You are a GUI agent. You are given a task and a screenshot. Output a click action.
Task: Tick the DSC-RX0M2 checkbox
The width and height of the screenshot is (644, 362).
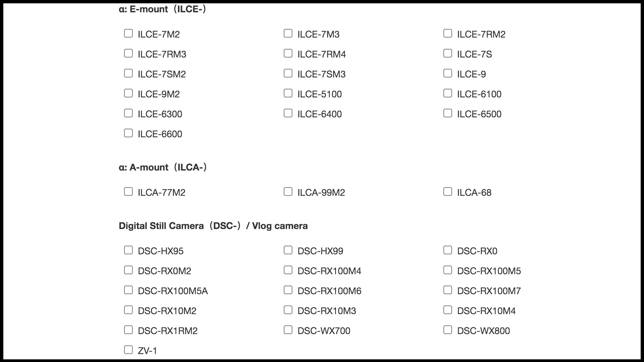(x=128, y=270)
